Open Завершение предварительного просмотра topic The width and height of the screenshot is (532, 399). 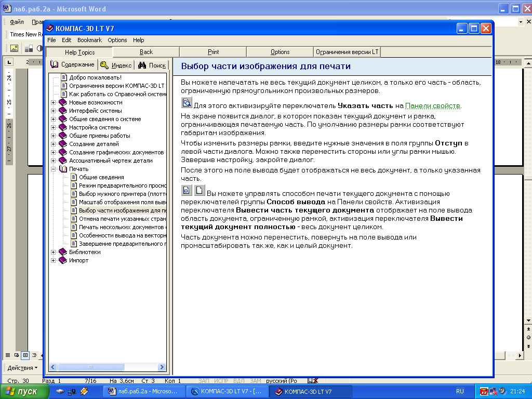tap(122, 244)
